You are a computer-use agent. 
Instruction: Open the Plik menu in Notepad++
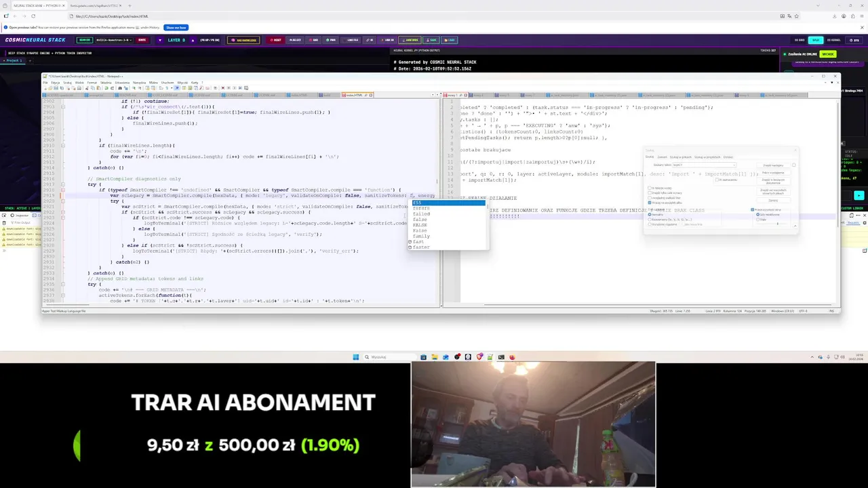point(45,83)
